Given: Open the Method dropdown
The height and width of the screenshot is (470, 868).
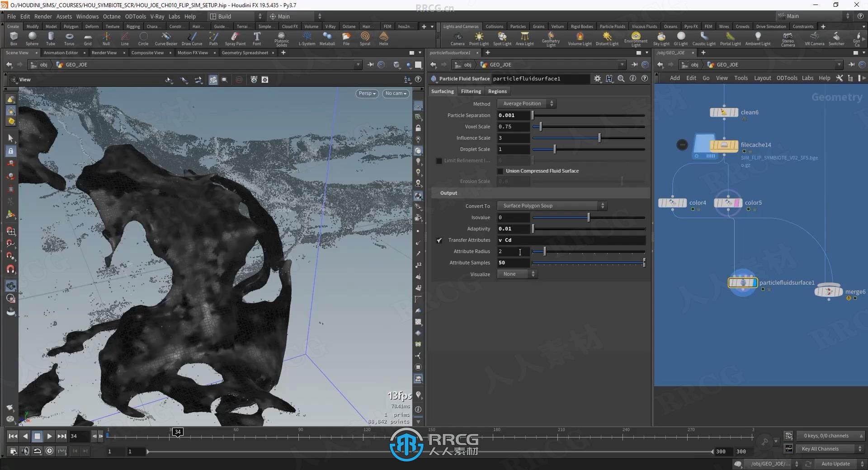Looking at the screenshot, I should 527,104.
